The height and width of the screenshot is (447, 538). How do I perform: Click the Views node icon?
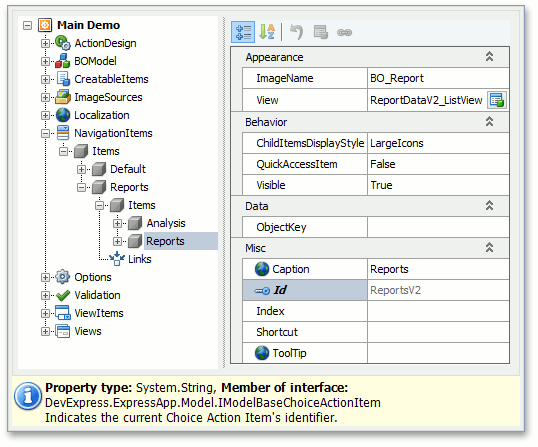63,331
